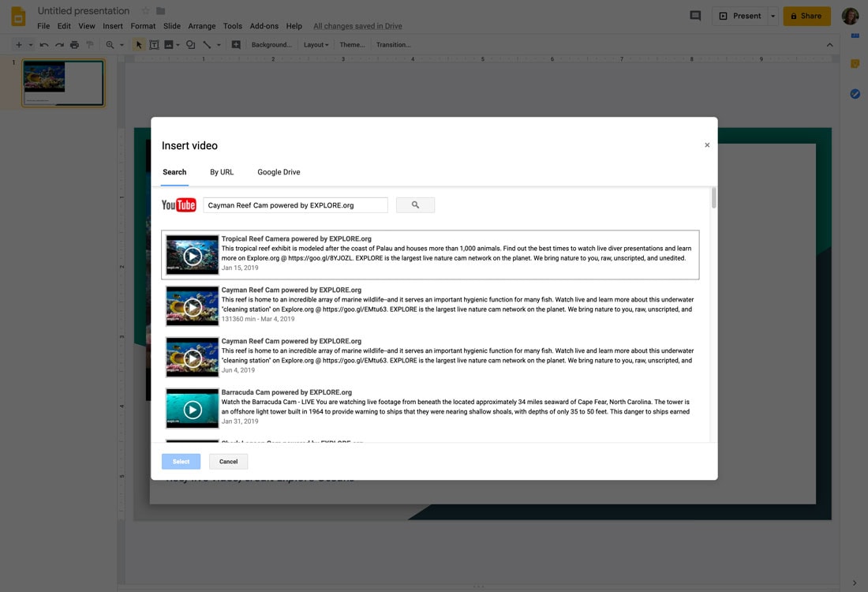Open the zoom level dropdown arrow
868x592 pixels.
tap(122, 45)
